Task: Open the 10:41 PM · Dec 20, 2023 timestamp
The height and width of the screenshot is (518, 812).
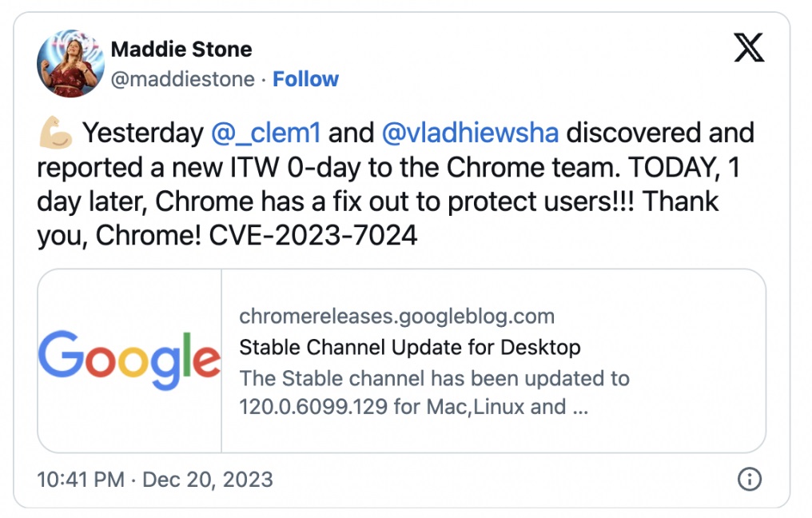Action: [155, 480]
